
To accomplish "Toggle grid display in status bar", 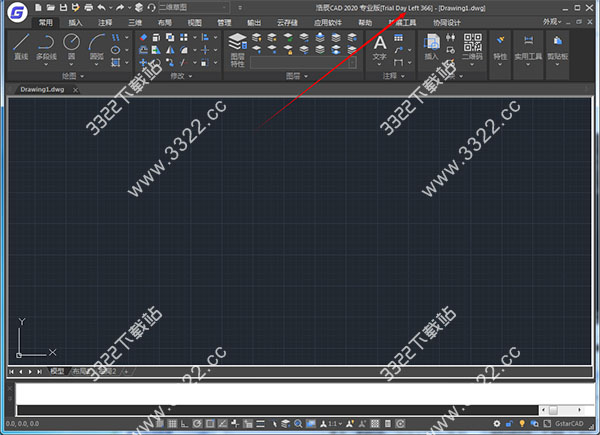I will click(172, 424).
